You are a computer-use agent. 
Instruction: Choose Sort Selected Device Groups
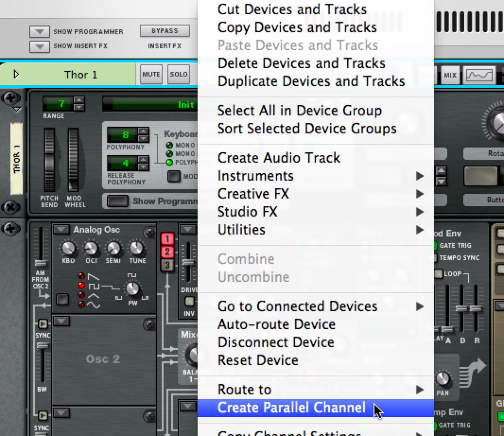(x=316, y=129)
